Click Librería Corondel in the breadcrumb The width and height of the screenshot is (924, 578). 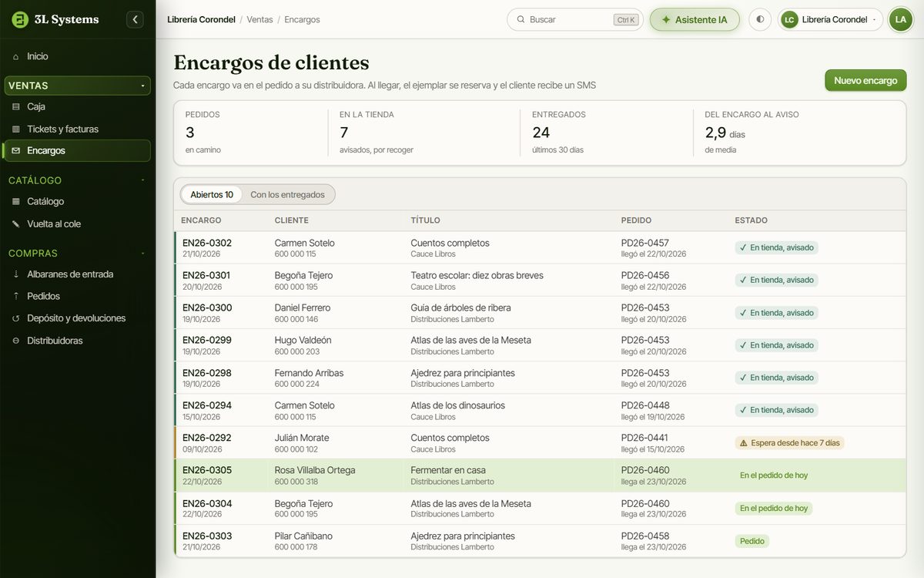(201, 19)
